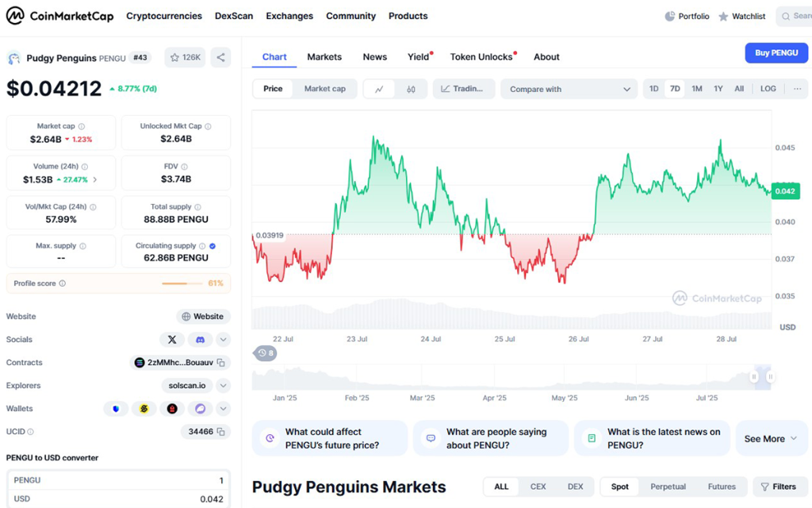The height and width of the screenshot is (508, 812).
Task: Click the blue shield wallet icon
Action: click(x=116, y=409)
